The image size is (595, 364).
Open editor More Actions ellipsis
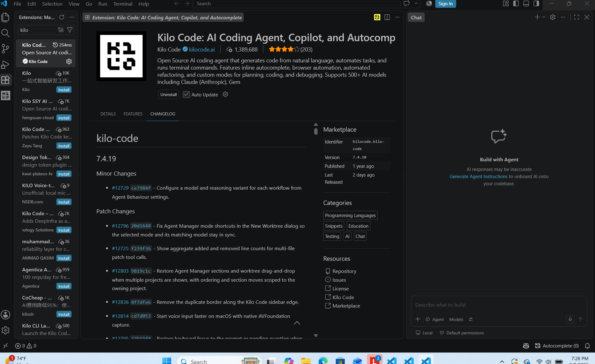397,17
